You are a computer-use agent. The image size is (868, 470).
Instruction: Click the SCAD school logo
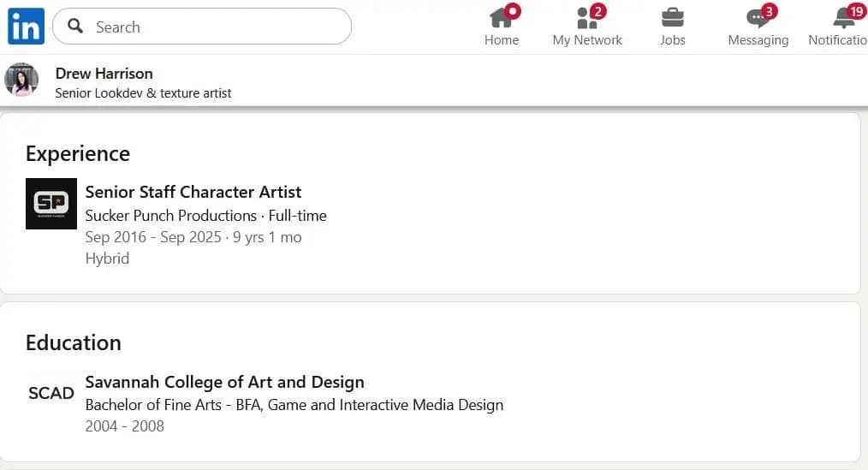[51, 394]
